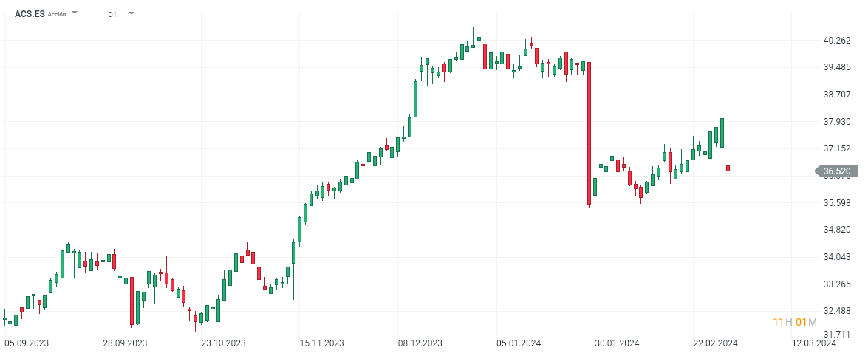Select the 12.03.2024 date label
Image resolution: width=868 pixels, height=356 pixels.
pyautogui.click(x=813, y=343)
